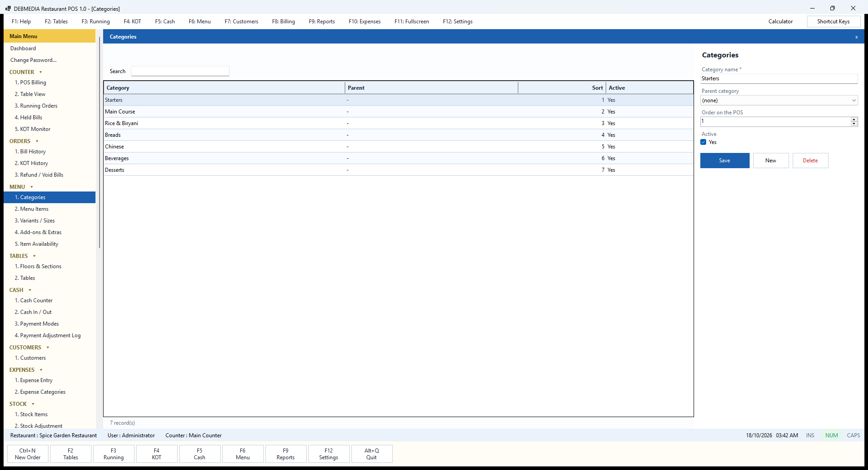Sort by the Sort column header
The width and height of the screenshot is (868, 470).
pos(562,88)
